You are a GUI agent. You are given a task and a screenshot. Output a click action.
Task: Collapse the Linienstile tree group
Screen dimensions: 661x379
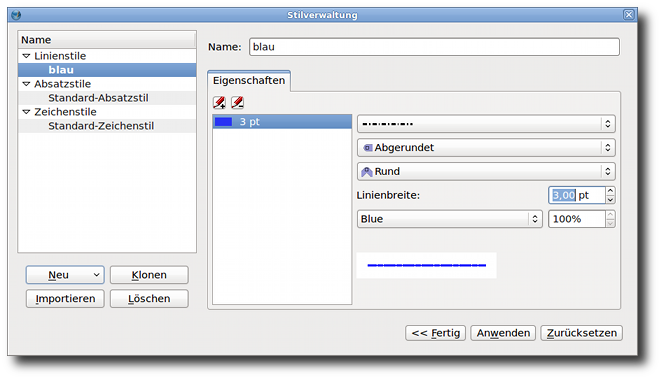pos(26,56)
